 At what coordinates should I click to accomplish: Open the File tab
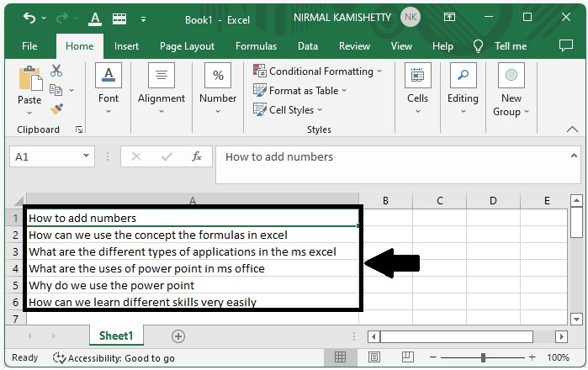[x=29, y=46]
